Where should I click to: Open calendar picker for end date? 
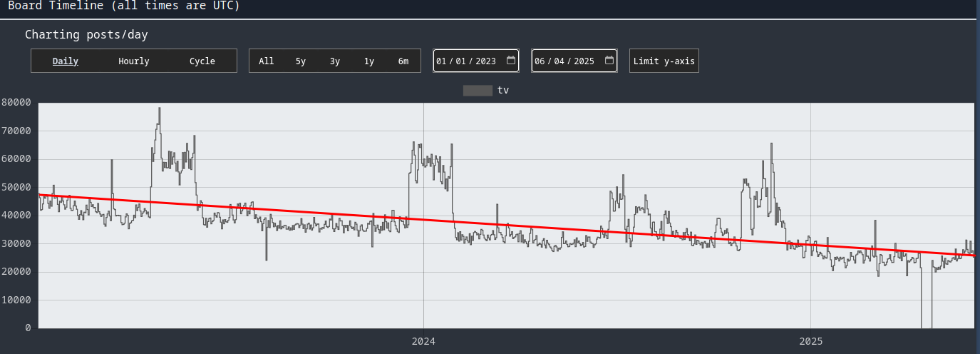coord(609,61)
